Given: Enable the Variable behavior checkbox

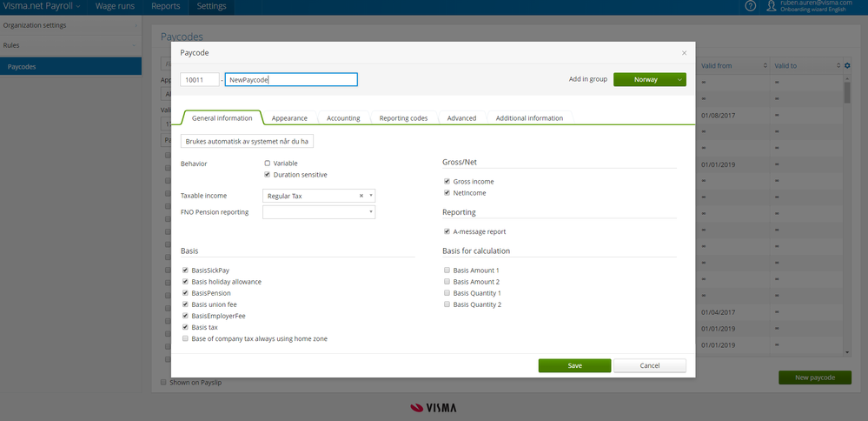Looking at the screenshot, I should pos(267,164).
